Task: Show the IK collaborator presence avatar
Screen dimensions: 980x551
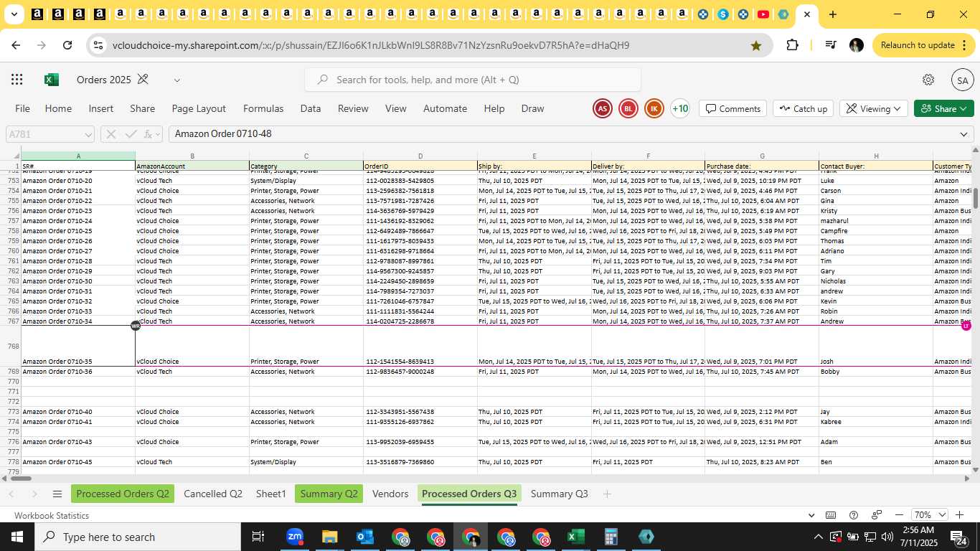Action: click(654, 109)
